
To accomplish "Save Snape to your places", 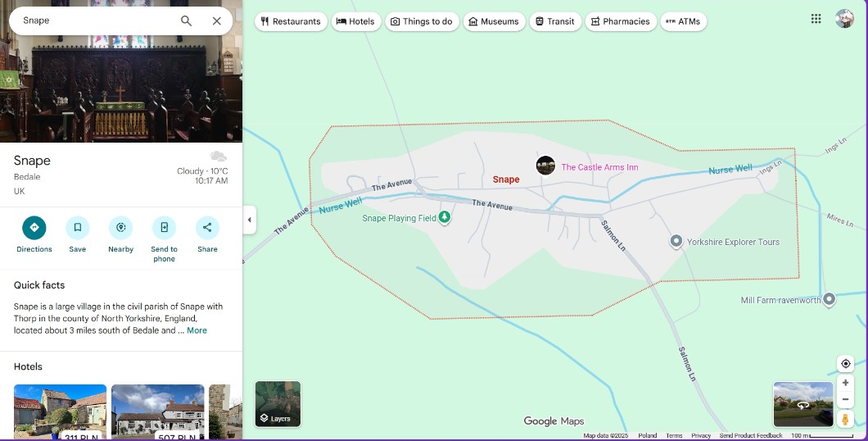I will pos(78,228).
